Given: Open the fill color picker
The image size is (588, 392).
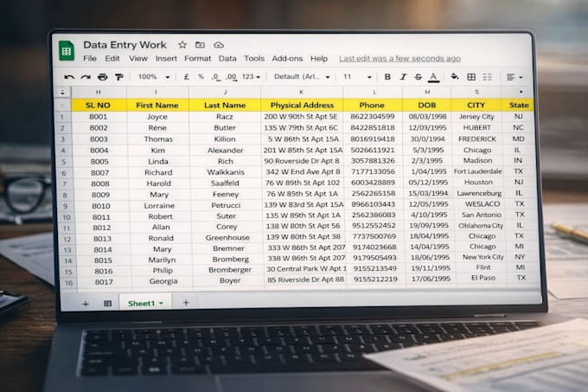Looking at the screenshot, I should (x=455, y=77).
